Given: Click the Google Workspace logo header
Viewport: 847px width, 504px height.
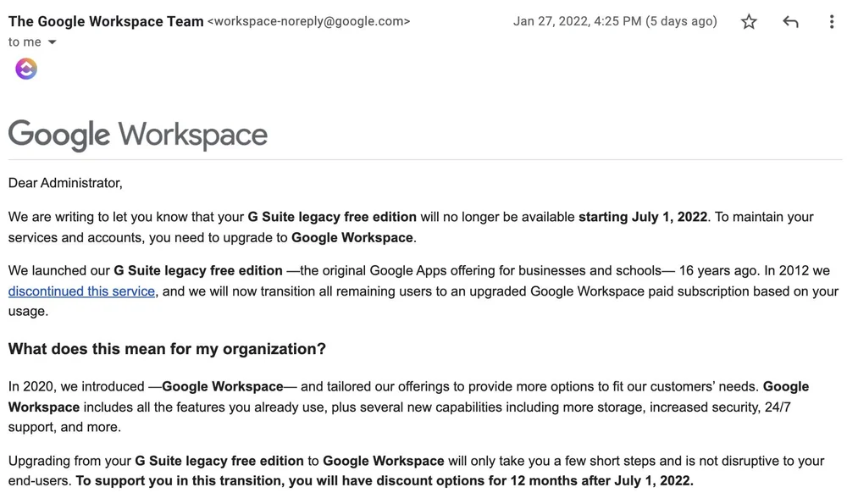Looking at the screenshot, I should tap(138, 135).
